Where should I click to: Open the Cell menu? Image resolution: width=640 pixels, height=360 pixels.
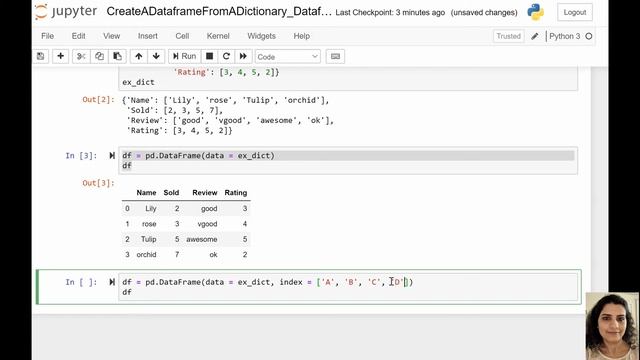click(x=182, y=36)
